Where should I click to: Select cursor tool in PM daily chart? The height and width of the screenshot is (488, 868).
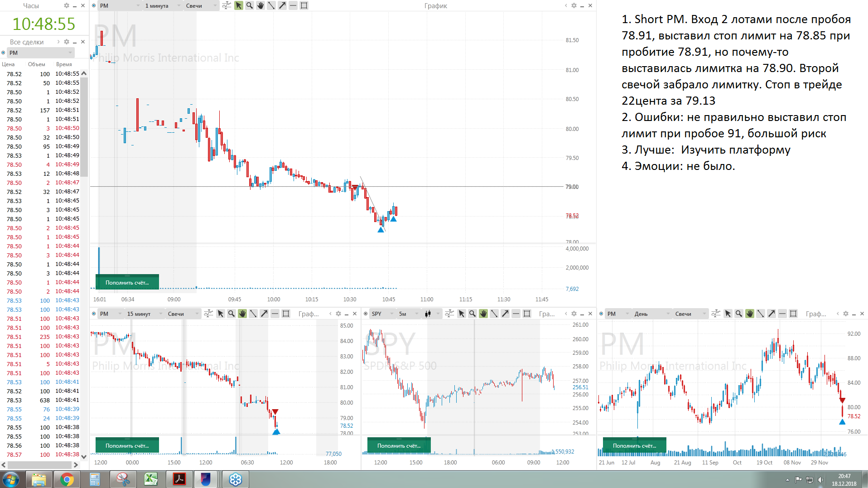pyautogui.click(x=728, y=314)
